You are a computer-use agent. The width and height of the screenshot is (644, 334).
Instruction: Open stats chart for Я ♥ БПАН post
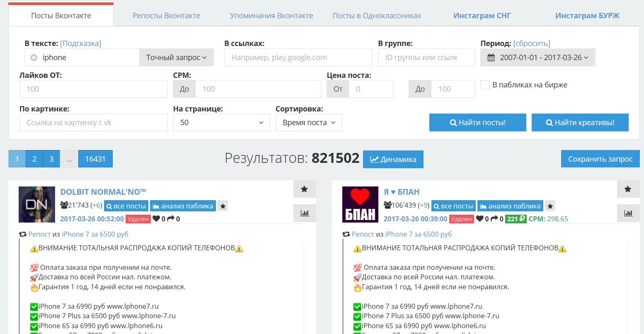tap(628, 213)
